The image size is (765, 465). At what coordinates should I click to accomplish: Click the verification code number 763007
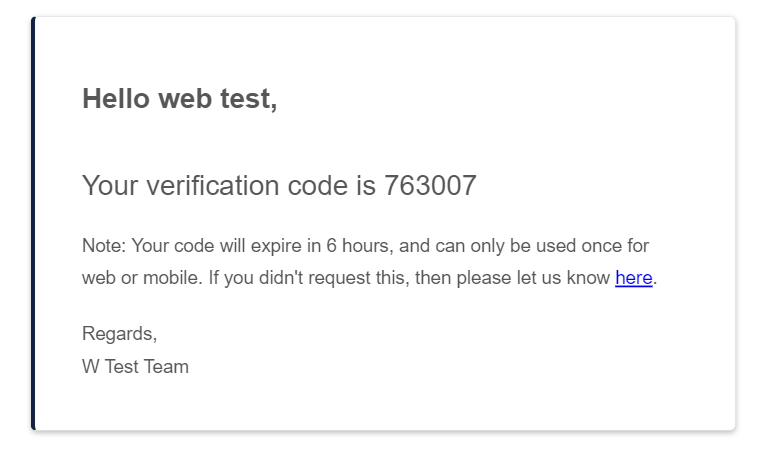430,186
